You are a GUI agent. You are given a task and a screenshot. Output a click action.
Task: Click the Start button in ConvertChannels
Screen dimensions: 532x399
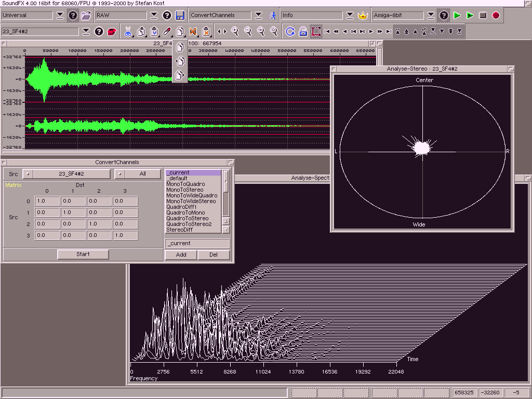83,254
